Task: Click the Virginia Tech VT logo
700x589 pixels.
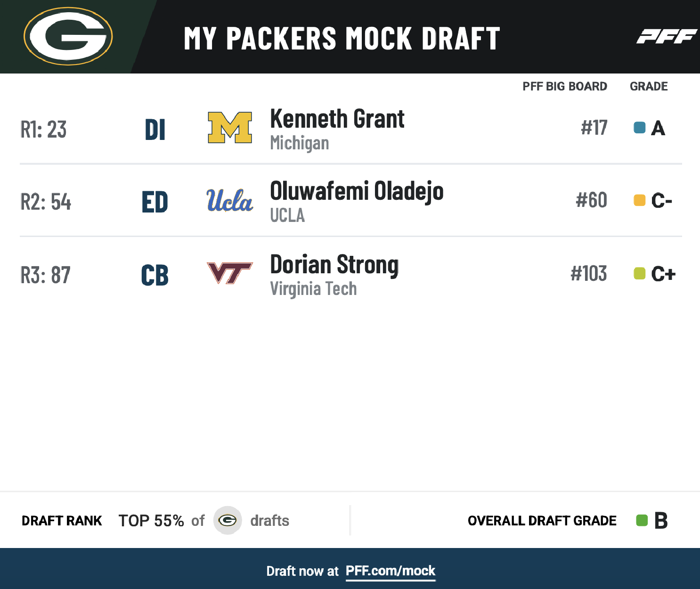Action: point(230,273)
